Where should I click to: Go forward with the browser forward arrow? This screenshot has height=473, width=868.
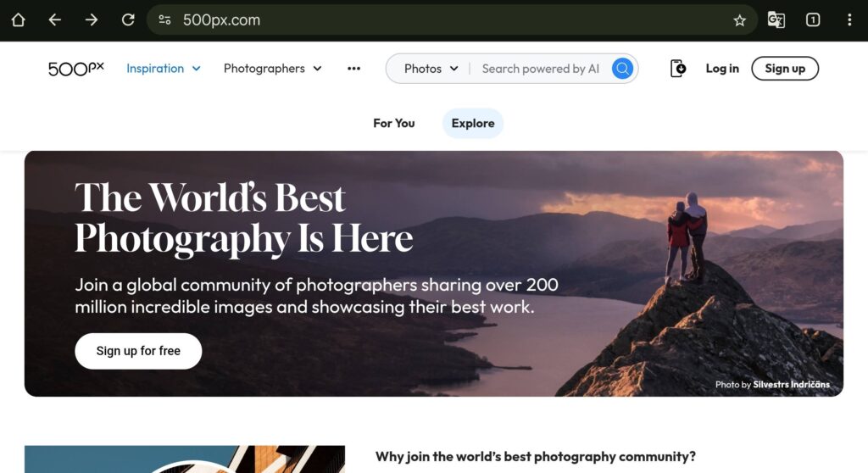pos(92,20)
